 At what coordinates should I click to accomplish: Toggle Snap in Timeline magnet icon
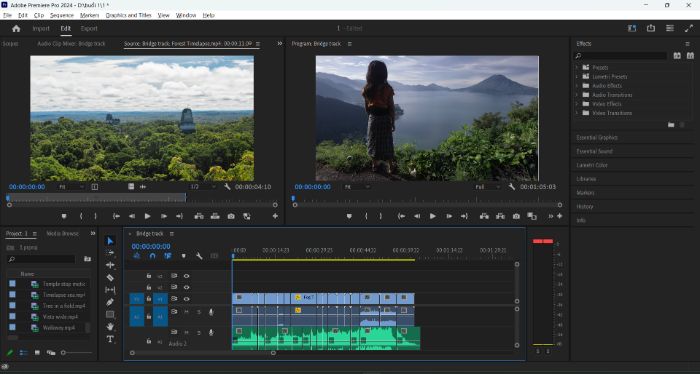point(152,256)
